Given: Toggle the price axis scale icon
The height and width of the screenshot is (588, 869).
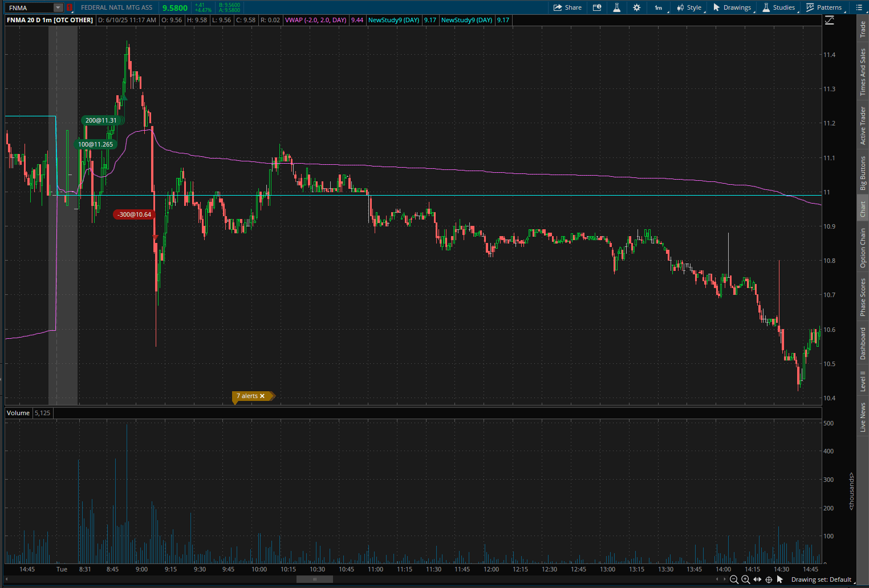Looking at the screenshot, I should 830,21.
